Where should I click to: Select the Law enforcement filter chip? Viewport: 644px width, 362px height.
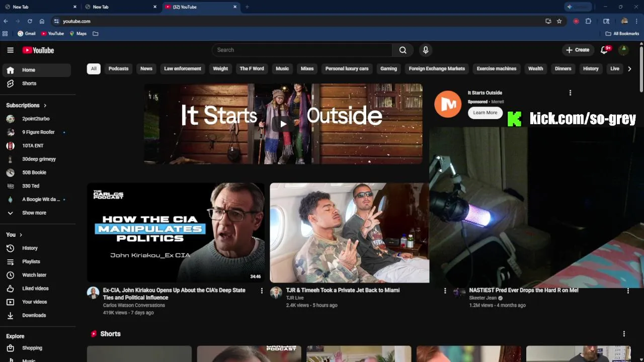(x=183, y=68)
